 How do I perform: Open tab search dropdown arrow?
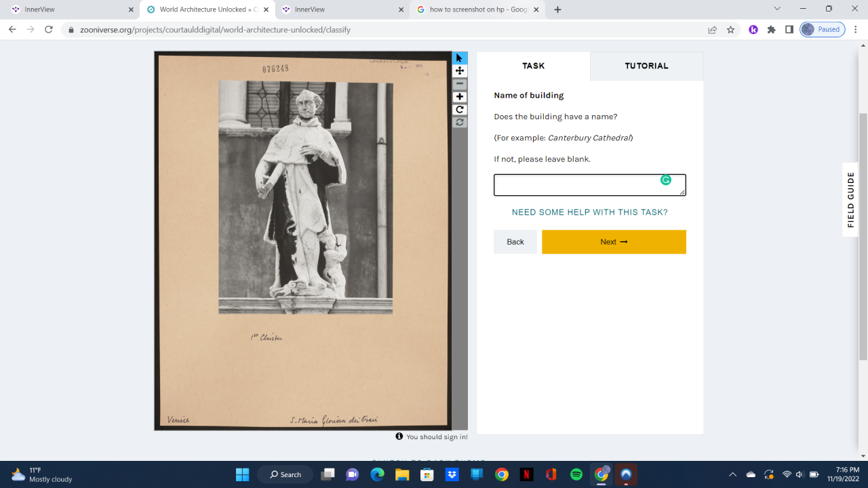777,9
